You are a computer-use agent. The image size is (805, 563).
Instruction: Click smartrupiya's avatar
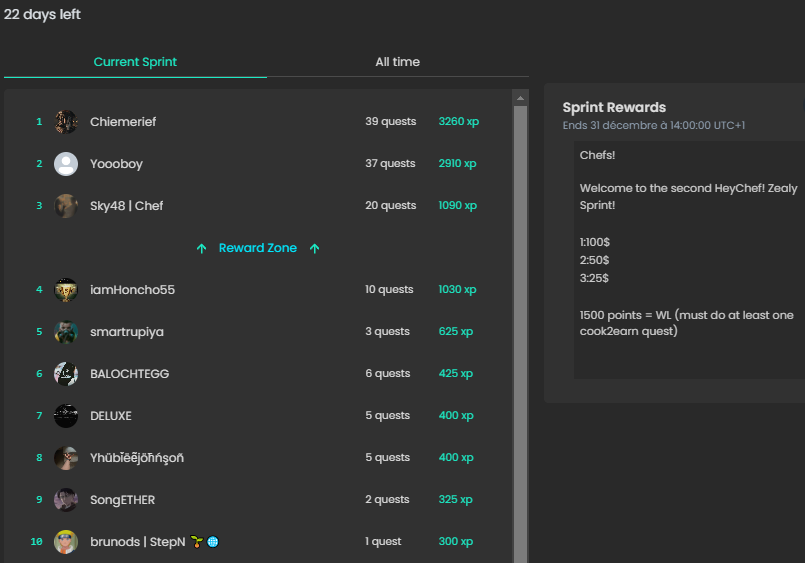coord(66,332)
